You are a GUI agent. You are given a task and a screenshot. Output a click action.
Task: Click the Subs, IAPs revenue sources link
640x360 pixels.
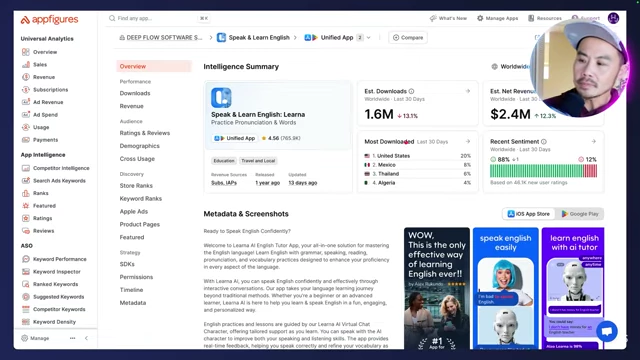pos(224,183)
